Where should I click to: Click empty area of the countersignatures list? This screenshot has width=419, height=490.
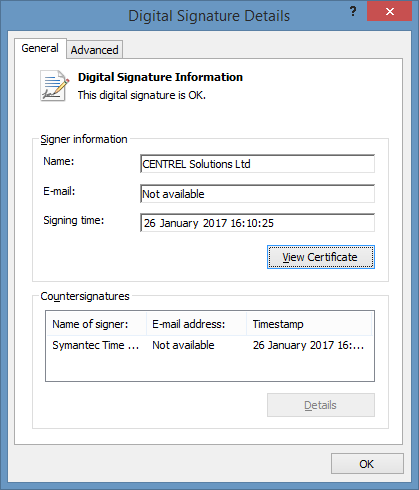[210, 367]
